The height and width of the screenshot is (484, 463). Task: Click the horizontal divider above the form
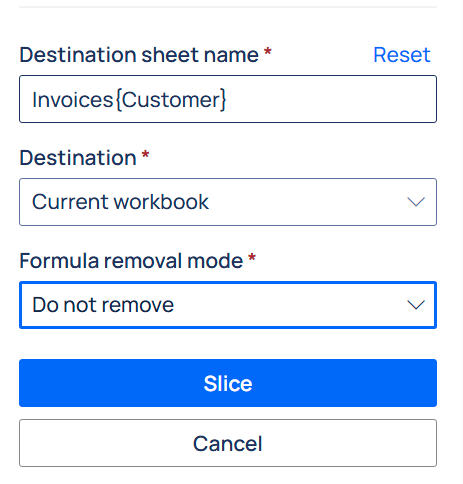coord(228,7)
